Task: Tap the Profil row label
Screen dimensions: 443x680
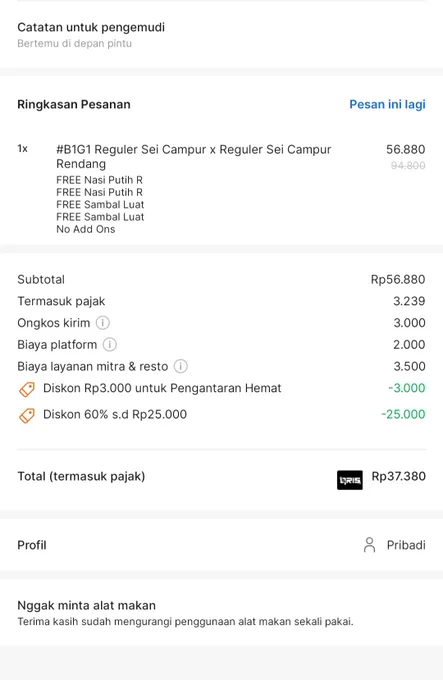Action: pos(32,545)
